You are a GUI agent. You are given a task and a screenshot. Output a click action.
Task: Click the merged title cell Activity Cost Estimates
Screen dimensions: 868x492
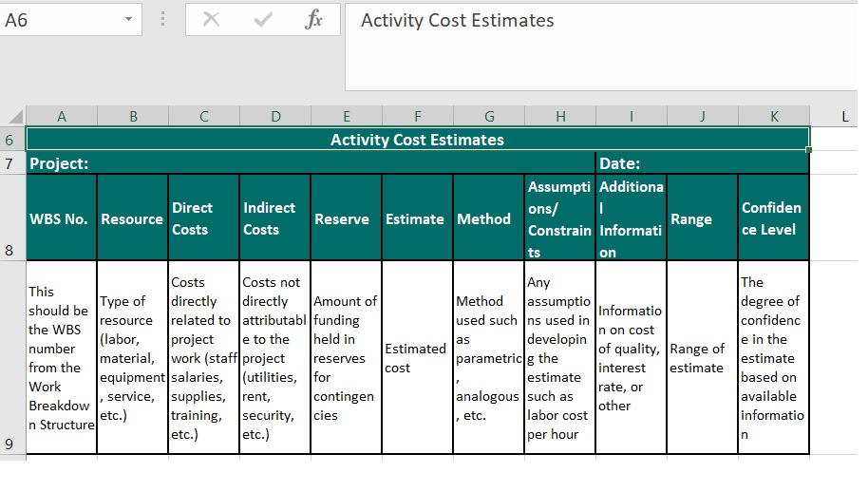(x=417, y=140)
